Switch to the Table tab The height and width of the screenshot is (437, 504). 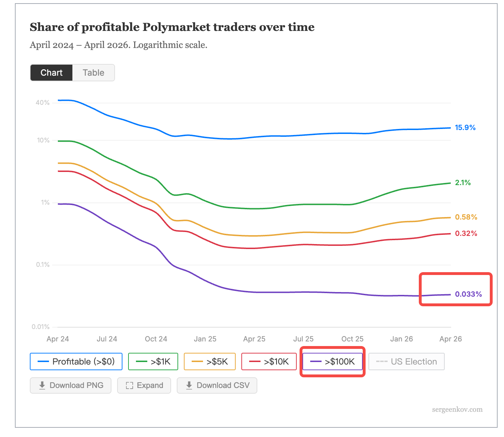[x=93, y=73]
